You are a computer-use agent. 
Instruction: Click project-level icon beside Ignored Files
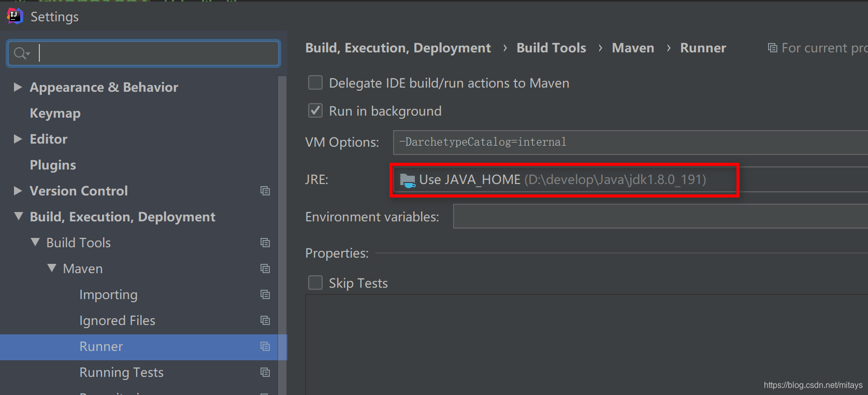[x=265, y=320]
